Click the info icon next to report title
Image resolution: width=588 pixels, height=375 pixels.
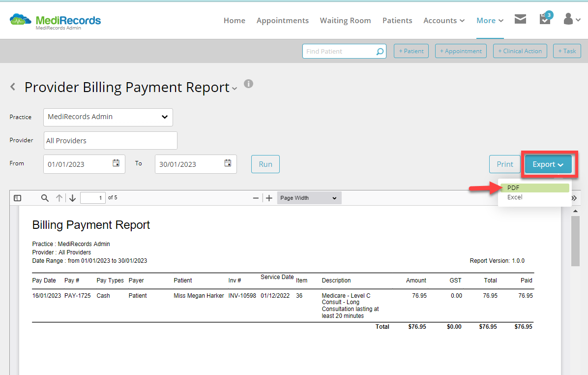pos(248,84)
